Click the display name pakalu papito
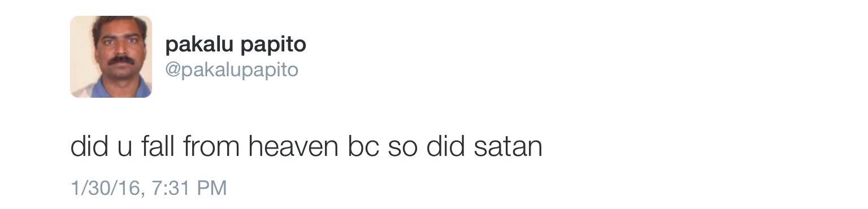The image size is (868, 209). (236, 44)
